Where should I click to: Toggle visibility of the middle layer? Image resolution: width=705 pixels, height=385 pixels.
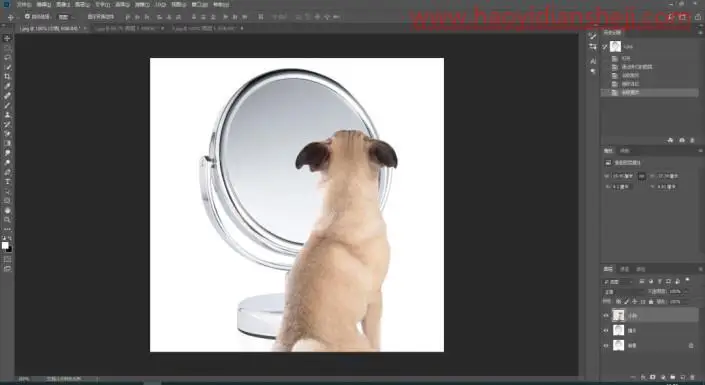click(x=606, y=331)
